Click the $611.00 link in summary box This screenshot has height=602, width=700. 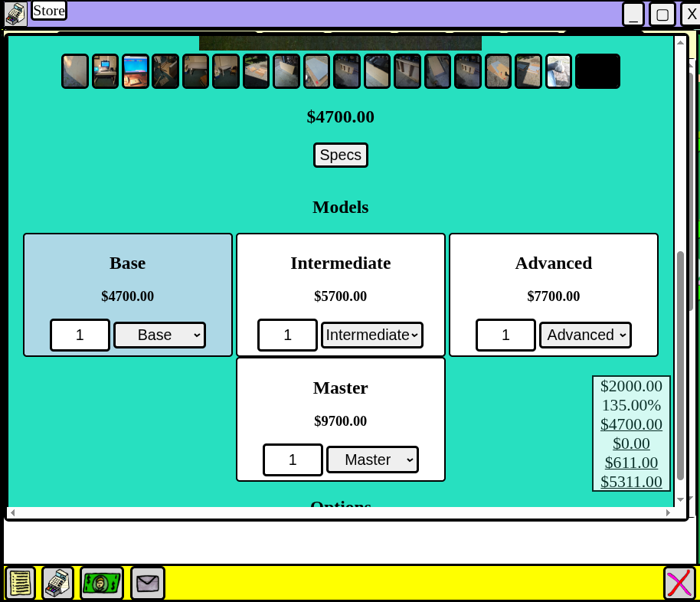coord(631,463)
